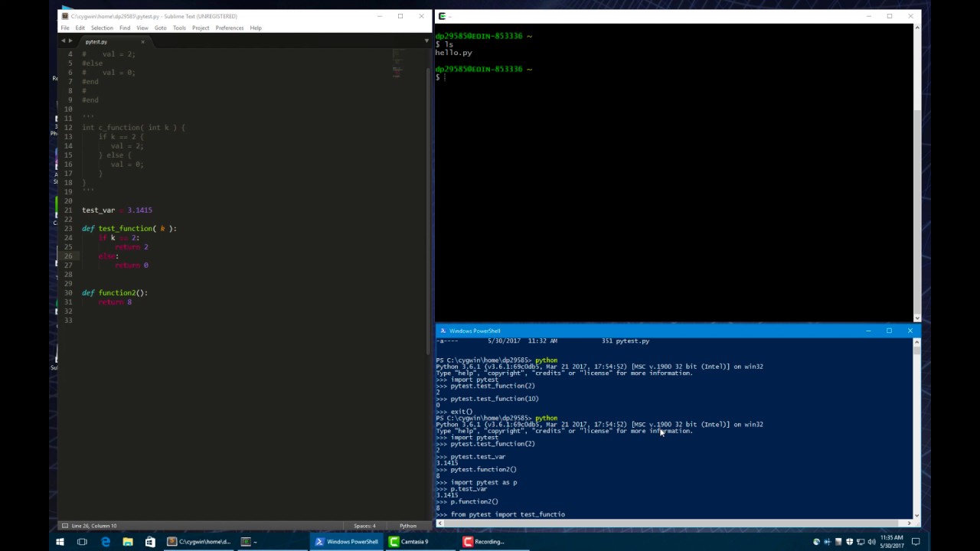Open the Help menu in Sublime Text
This screenshot has height=551, width=980.
[x=256, y=28]
